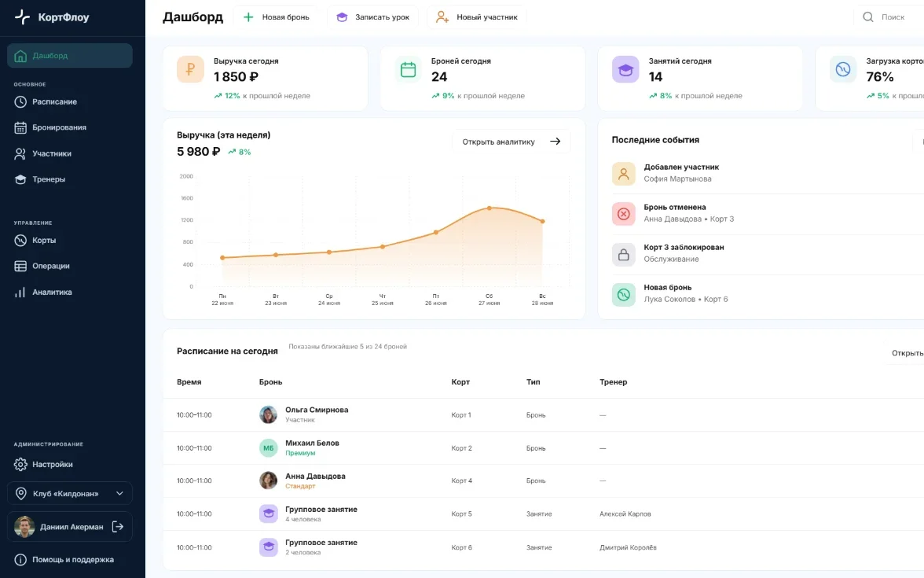Click the КортФлоу logo icon
This screenshot has width=924, height=578.
click(x=22, y=17)
